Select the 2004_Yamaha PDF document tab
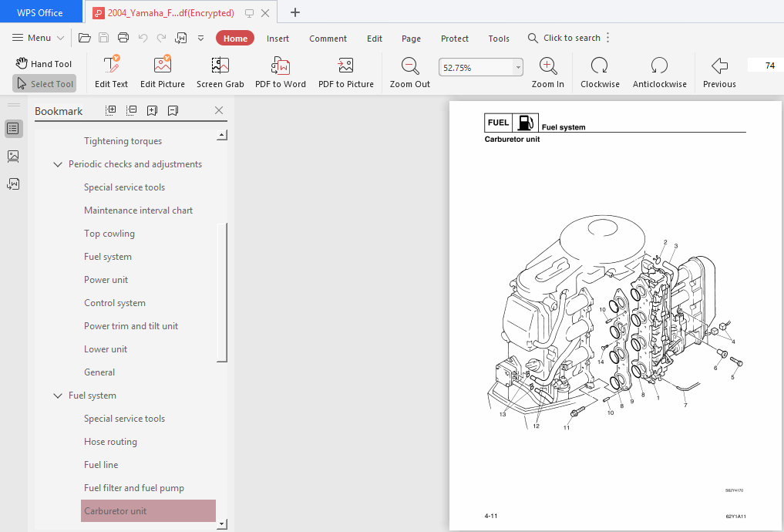The height and width of the screenshot is (532, 784). coord(170,13)
